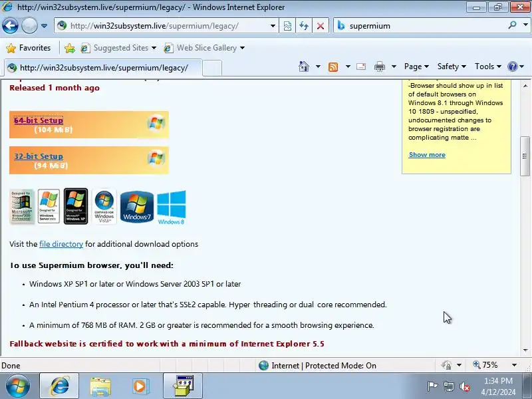Open Action Center flag tray icon

tap(432, 386)
